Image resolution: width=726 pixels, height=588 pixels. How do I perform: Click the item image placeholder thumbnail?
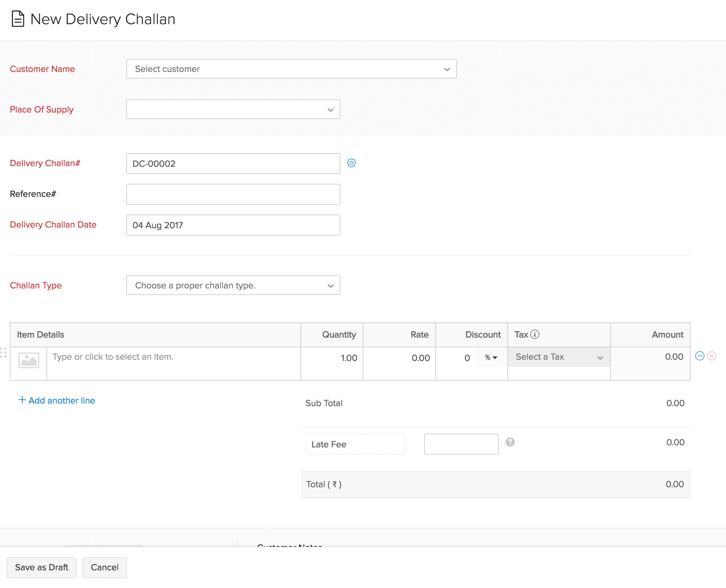[x=28, y=360]
